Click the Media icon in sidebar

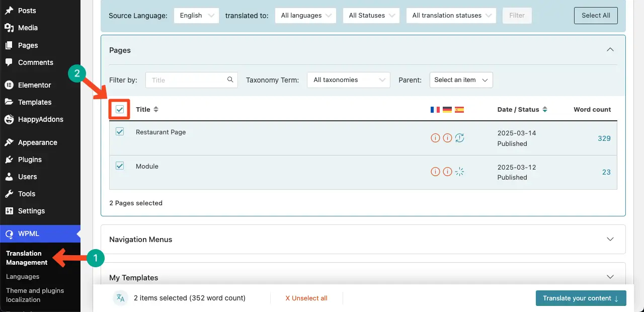(9, 28)
